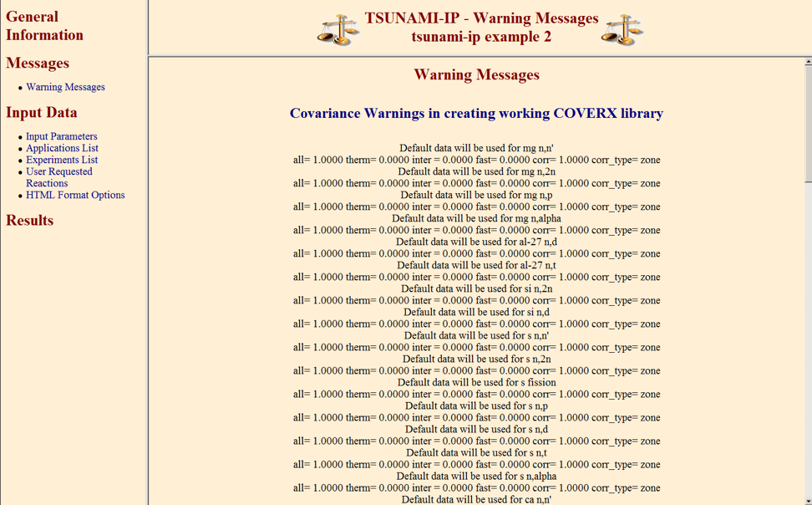Click the empty scrollbar track below the thumb
This screenshot has width=812, height=505.
[x=807, y=334]
